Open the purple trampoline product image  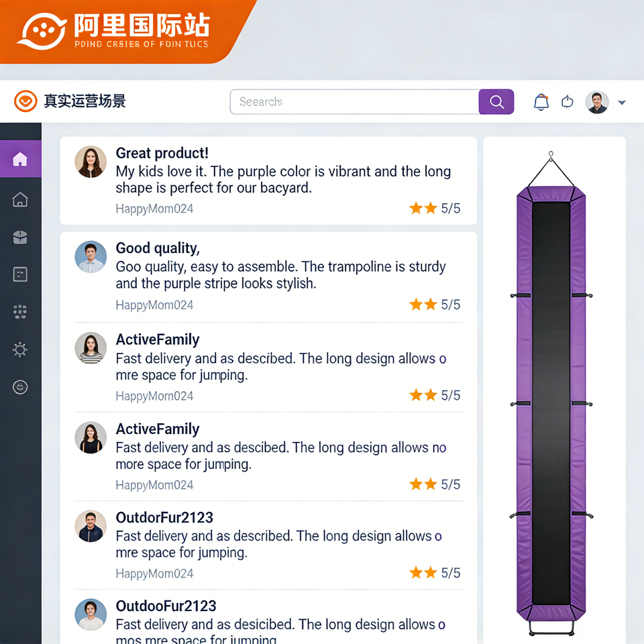pyautogui.click(x=551, y=392)
